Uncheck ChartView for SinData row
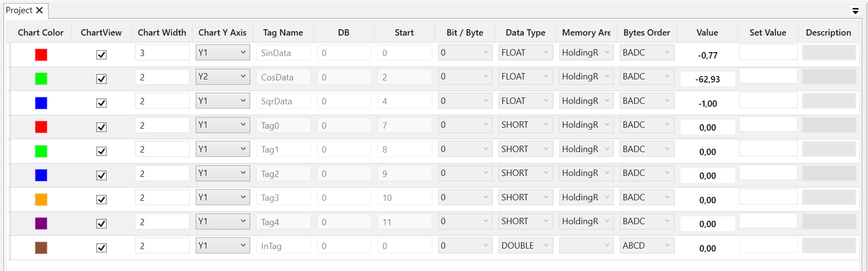868x271 pixels. click(101, 55)
